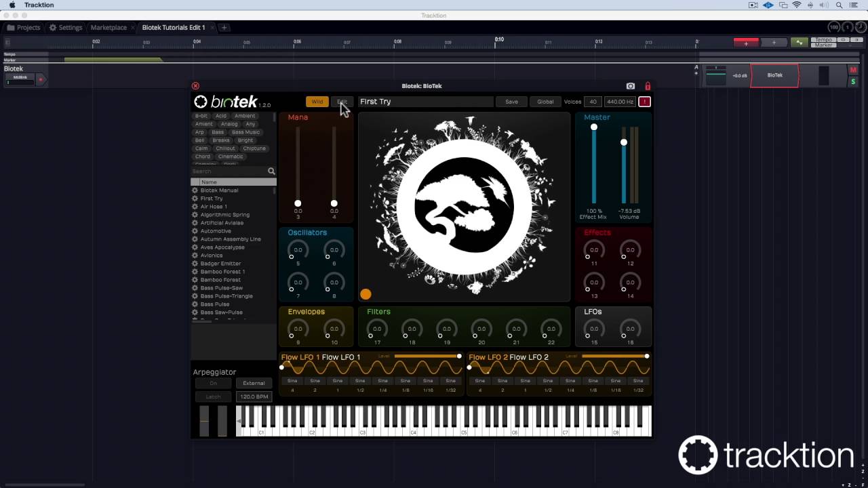
Task: Toggle the Marker track button
Action: [823, 45]
